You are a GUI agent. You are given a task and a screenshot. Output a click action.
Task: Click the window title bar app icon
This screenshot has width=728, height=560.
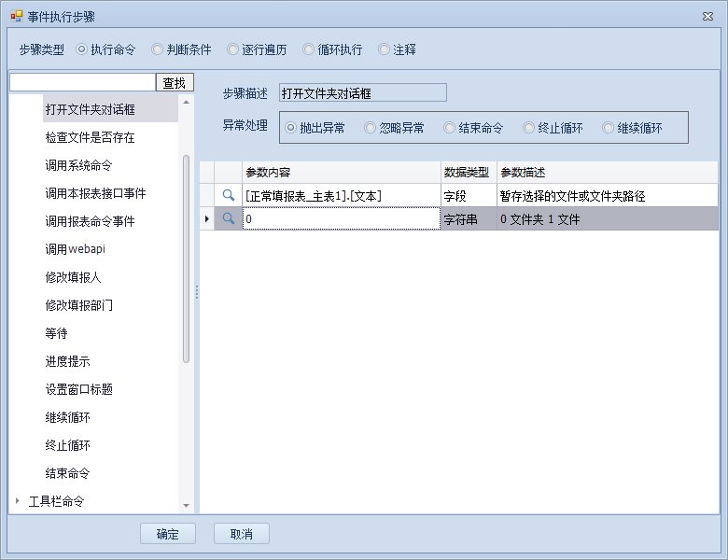pyautogui.click(x=16, y=17)
